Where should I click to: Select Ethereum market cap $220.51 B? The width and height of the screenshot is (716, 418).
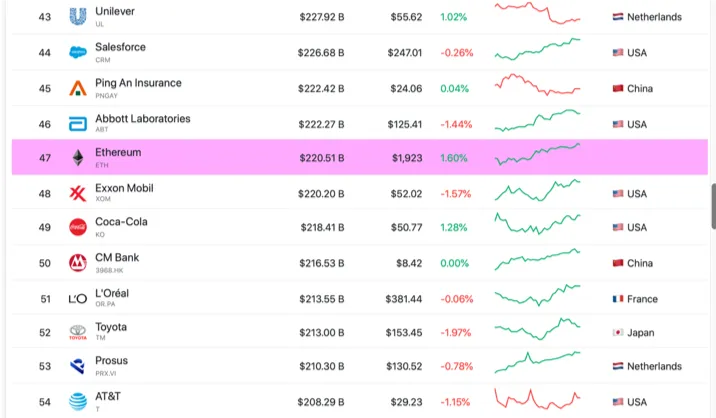321,158
